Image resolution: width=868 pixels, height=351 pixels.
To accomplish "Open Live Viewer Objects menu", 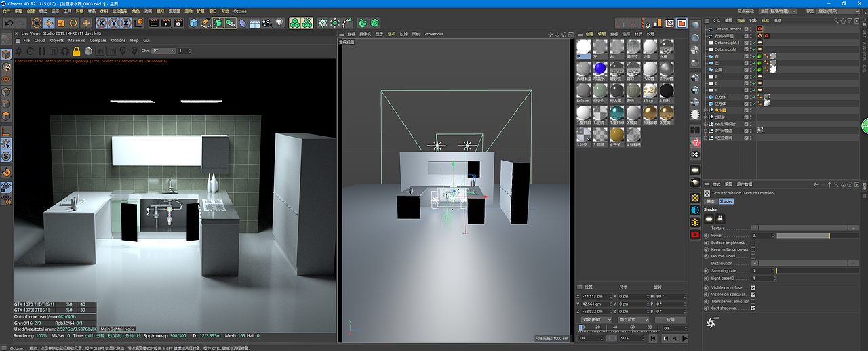I will click(57, 40).
